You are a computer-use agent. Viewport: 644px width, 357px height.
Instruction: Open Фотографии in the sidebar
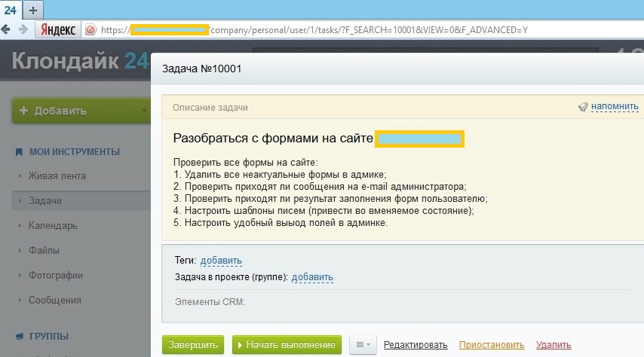point(56,276)
